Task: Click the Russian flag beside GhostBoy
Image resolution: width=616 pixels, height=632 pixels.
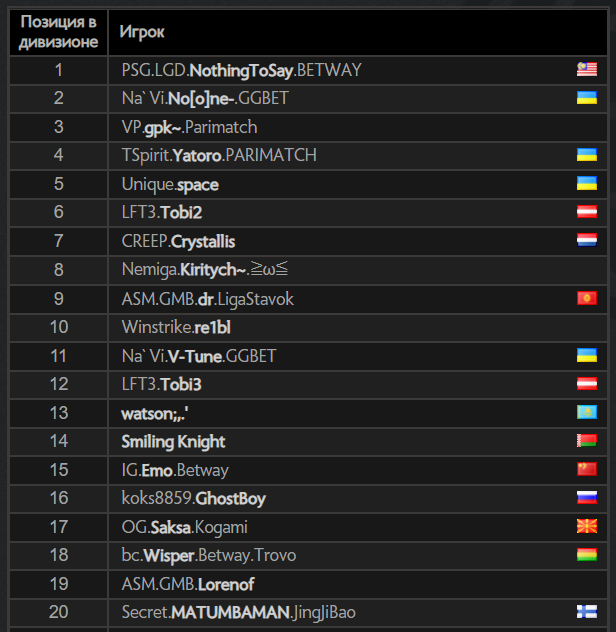Action: [587, 498]
